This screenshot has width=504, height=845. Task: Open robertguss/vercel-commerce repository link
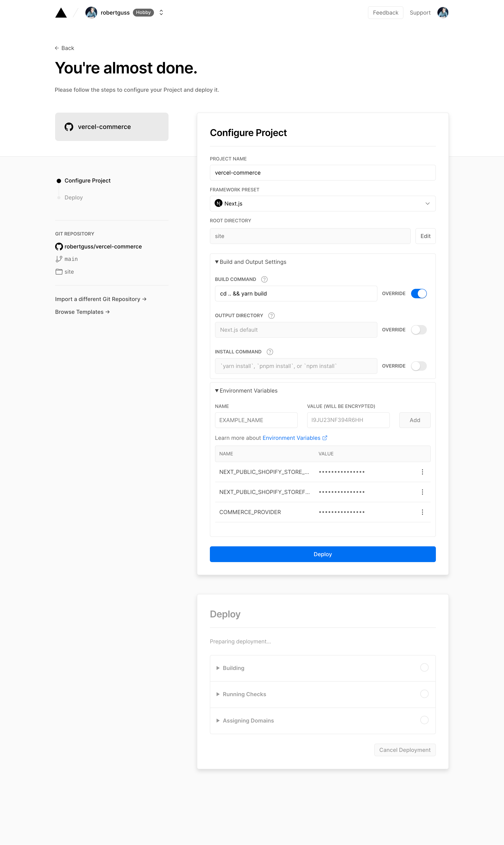point(103,246)
